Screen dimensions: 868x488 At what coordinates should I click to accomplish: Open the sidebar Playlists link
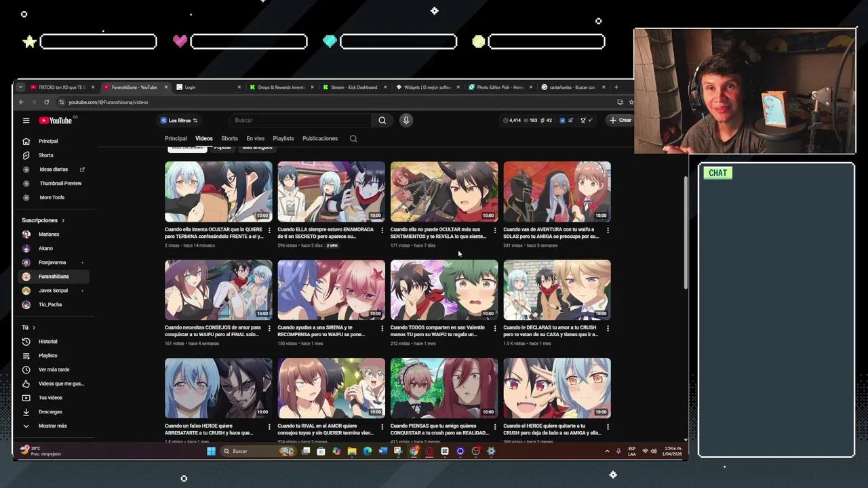click(x=54, y=356)
